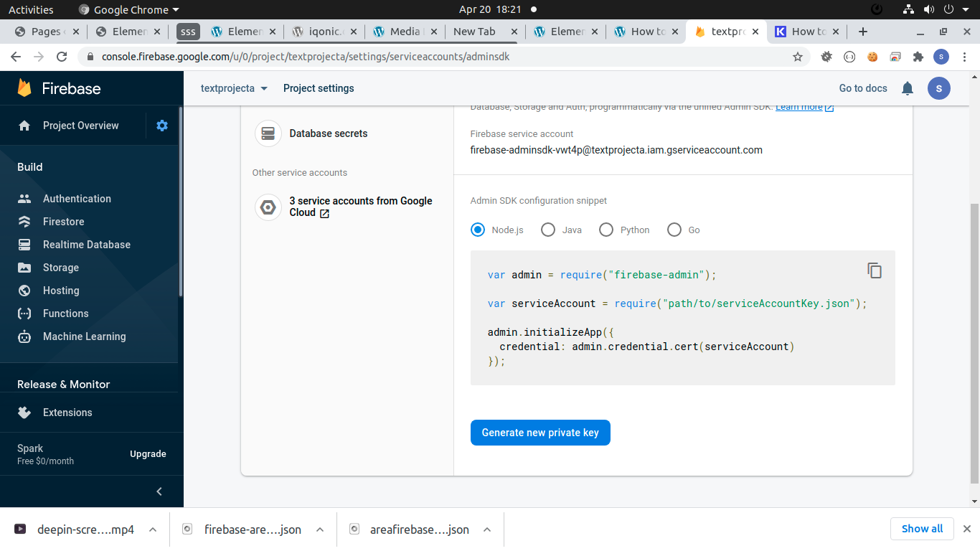
Task: Switch to the New Tab tab
Action: 484,32
